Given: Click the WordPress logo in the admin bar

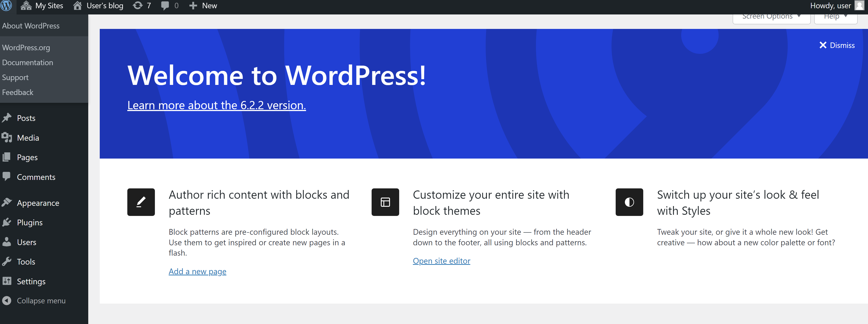Looking at the screenshot, I should point(6,6).
